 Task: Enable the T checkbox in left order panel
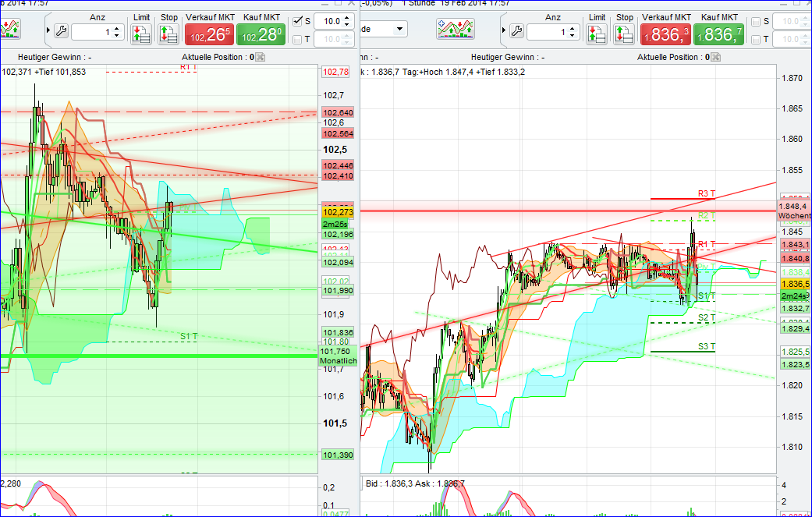[297, 37]
